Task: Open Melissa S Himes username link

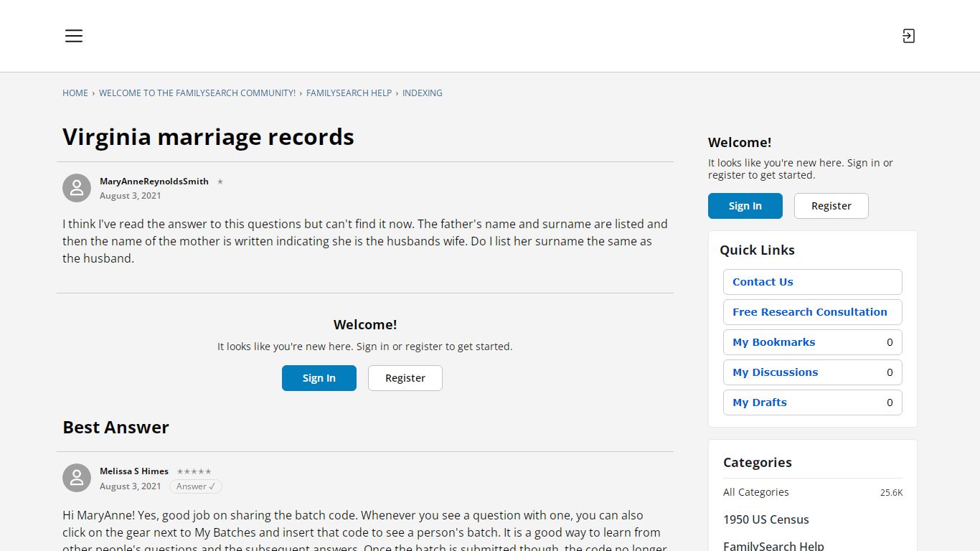Action: [x=134, y=471]
